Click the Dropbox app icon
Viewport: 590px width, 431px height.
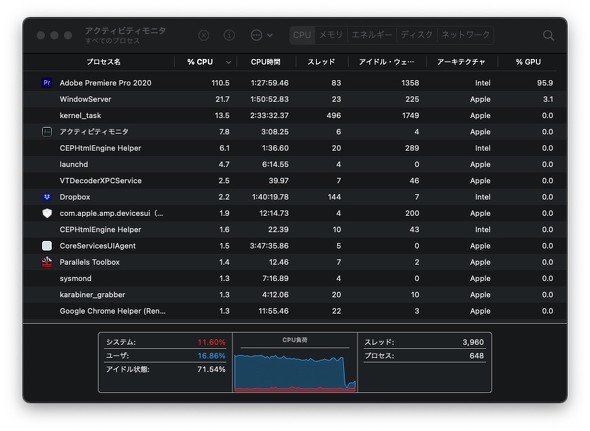(x=47, y=197)
